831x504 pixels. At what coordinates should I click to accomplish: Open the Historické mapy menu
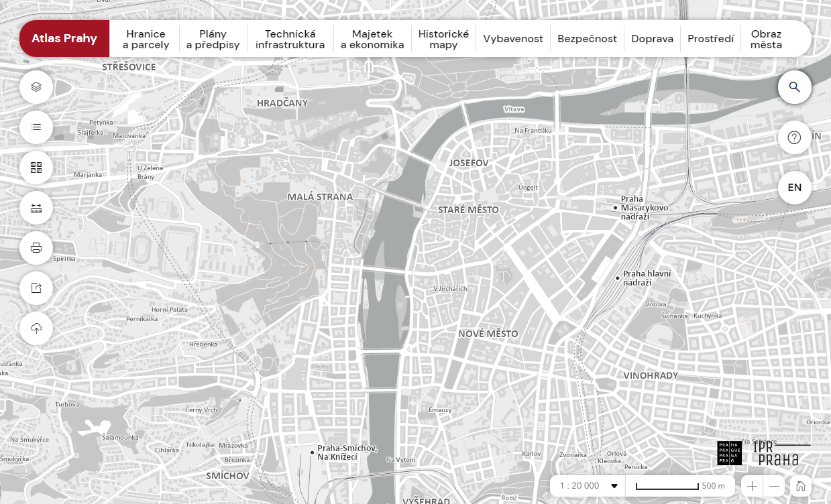tap(443, 39)
